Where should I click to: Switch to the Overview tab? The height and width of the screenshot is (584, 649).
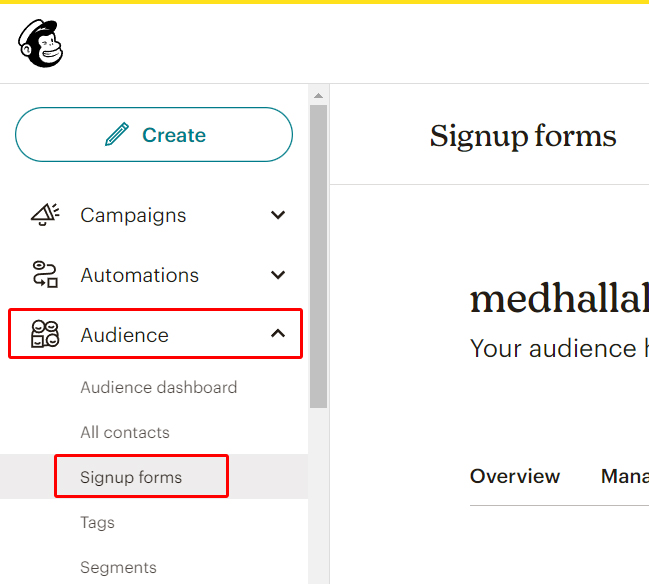coord(515,476)
